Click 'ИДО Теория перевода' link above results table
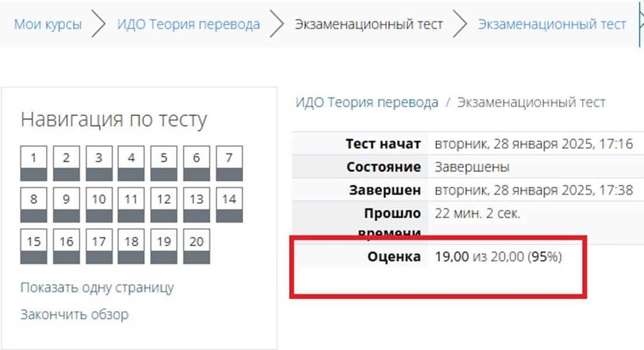The width and height of the screenshot is (644, 350). point(367,102)
